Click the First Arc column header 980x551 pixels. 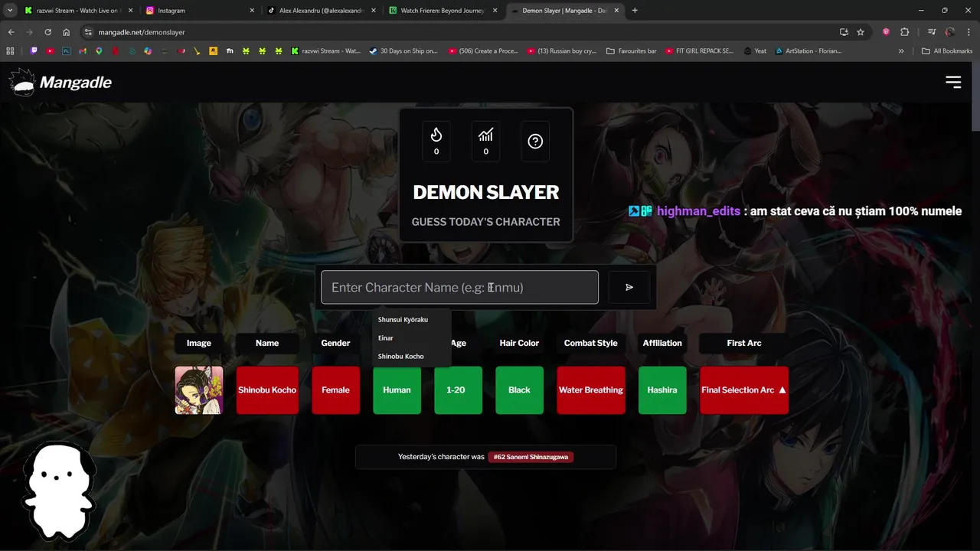744,343
